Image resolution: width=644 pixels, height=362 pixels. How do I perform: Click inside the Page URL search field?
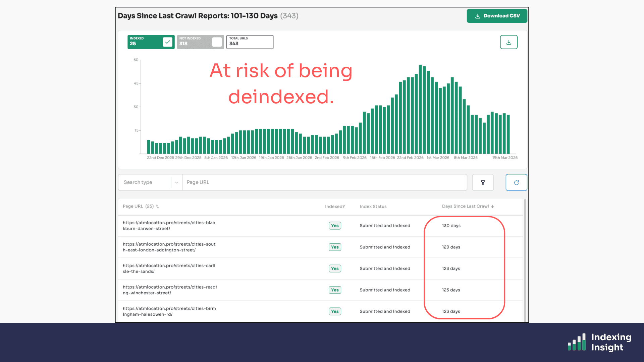(324, 182)
